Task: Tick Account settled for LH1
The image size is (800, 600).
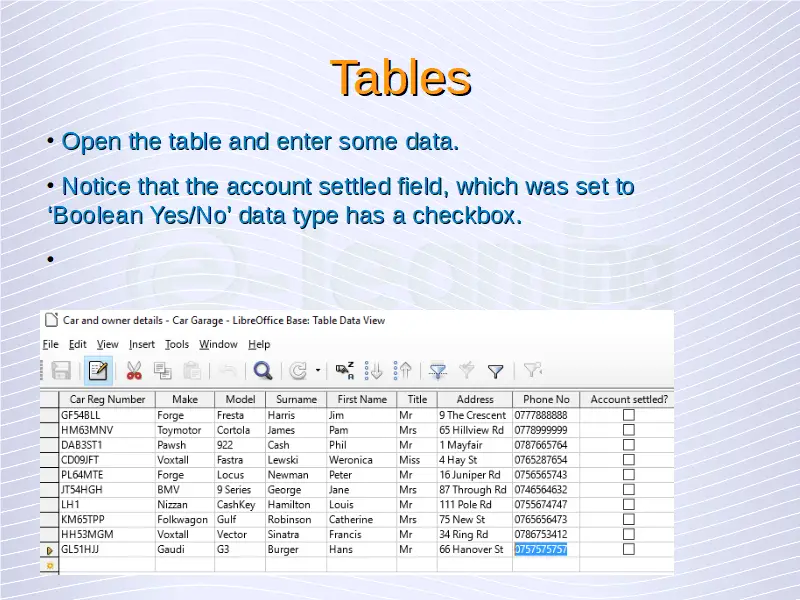Action: click(629, 504)
